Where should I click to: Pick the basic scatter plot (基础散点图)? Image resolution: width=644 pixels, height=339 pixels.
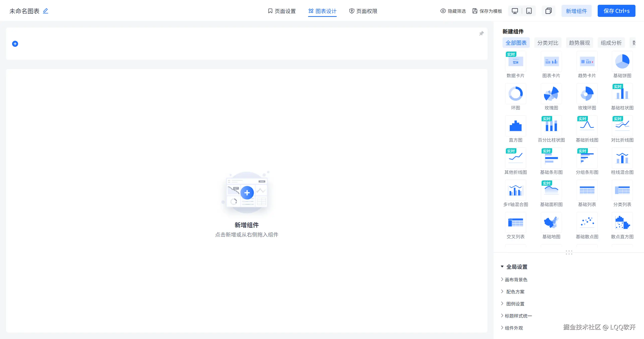[587, 223]
